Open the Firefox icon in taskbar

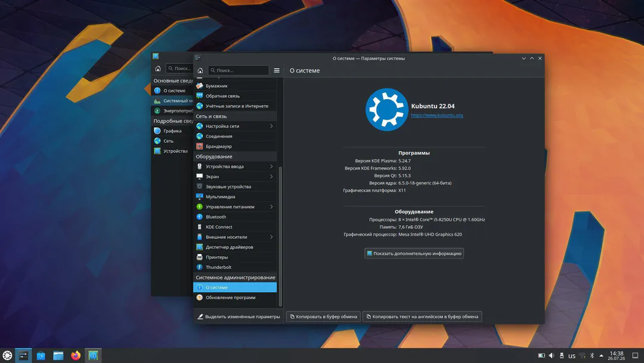[76, 355]
